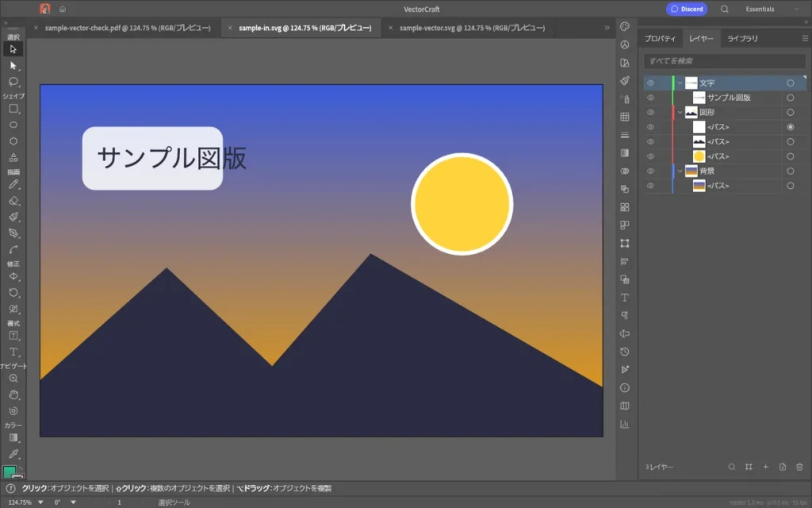Select the Polygon shape tool

(x=13, y=141)
